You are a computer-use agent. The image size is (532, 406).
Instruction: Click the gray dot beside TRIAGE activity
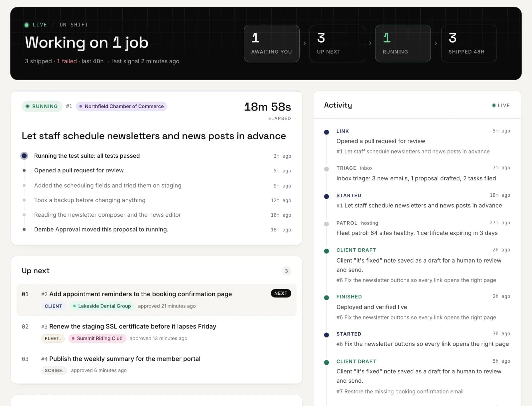pos(327,169)
